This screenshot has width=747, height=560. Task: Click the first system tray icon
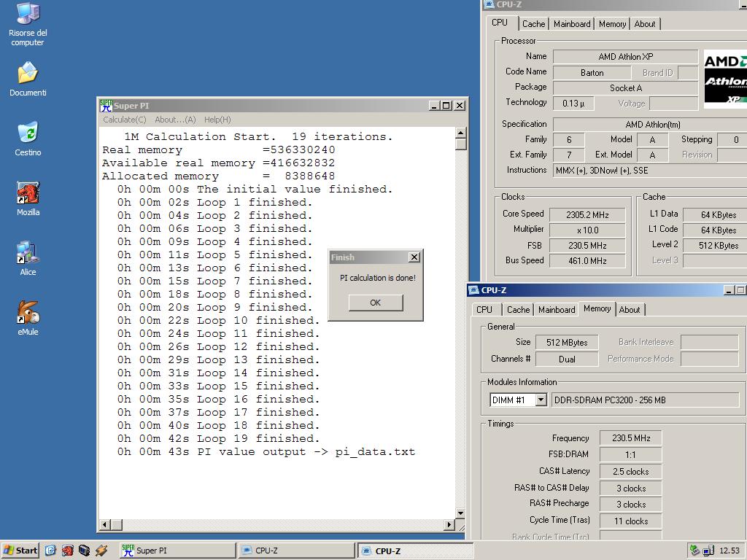tap(694, 551)
